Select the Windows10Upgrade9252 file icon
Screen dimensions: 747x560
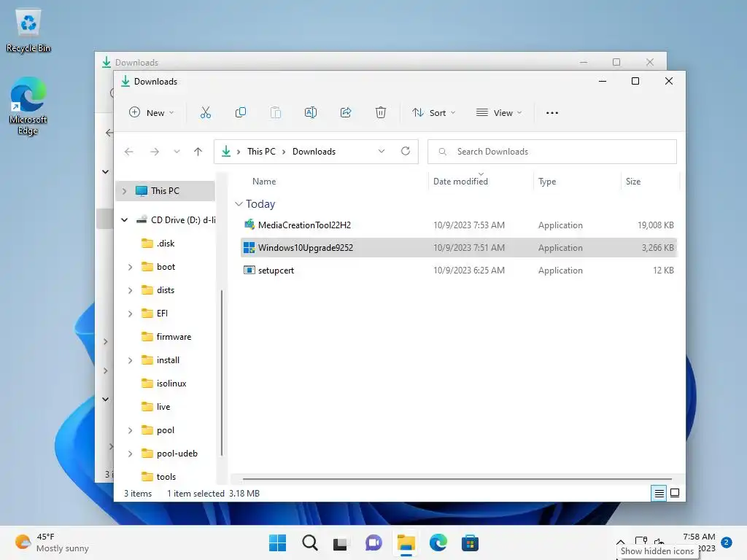[249, 248]
